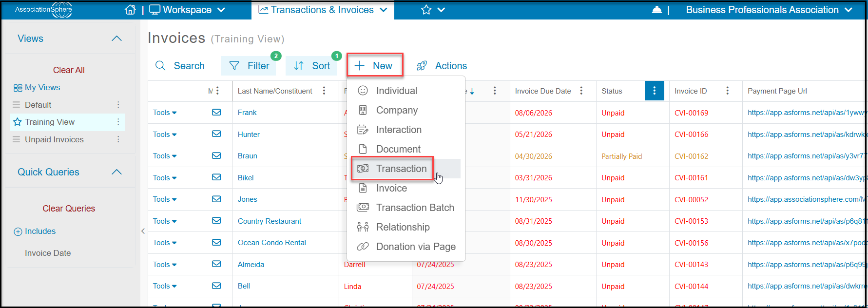Click the New button
The width and height of the screenshot is (868, 308).
(x=374, y=66)
